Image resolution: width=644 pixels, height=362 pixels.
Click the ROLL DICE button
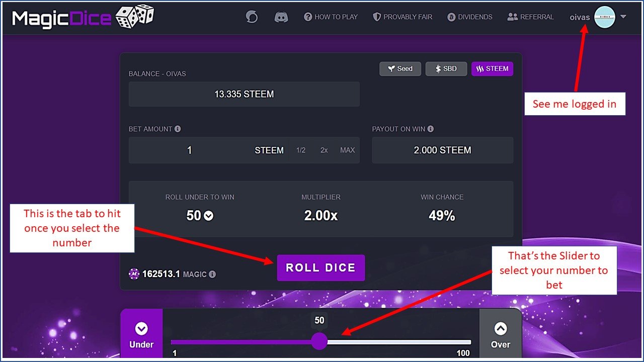pos(321,268)
